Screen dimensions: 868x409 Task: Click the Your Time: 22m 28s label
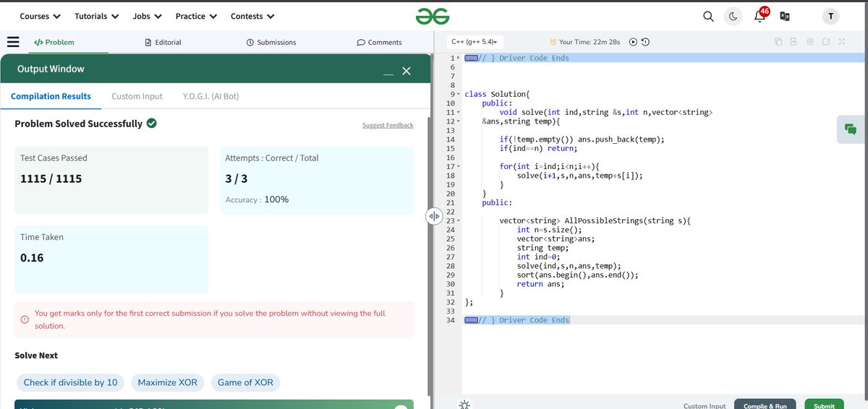pyautogui.click(x=590, y=42)
